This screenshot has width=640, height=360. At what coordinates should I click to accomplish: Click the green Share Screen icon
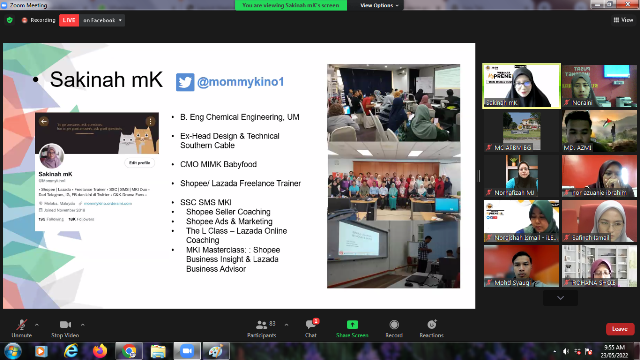[352, 324]
